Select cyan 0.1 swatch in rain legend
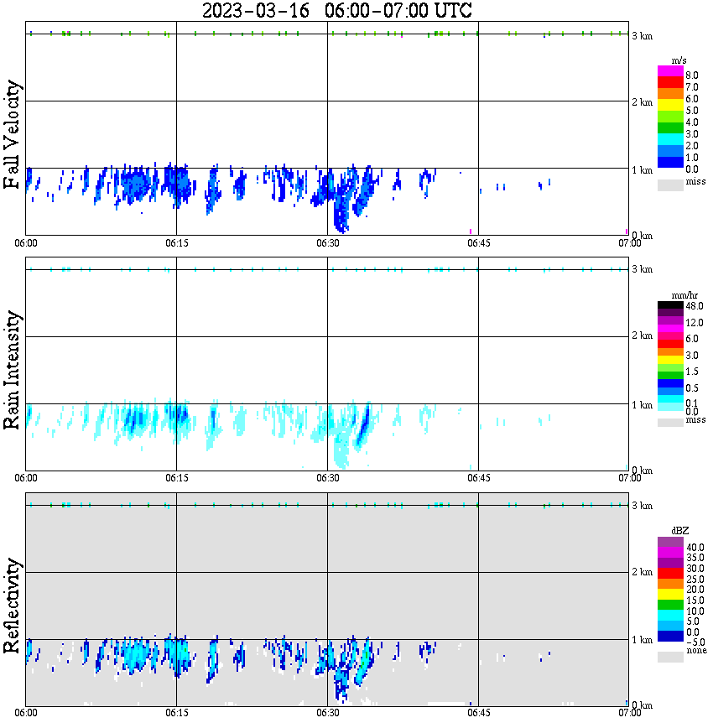Viewport: 713px width, 728px height. pyautogui.click(x=670, y=399)
